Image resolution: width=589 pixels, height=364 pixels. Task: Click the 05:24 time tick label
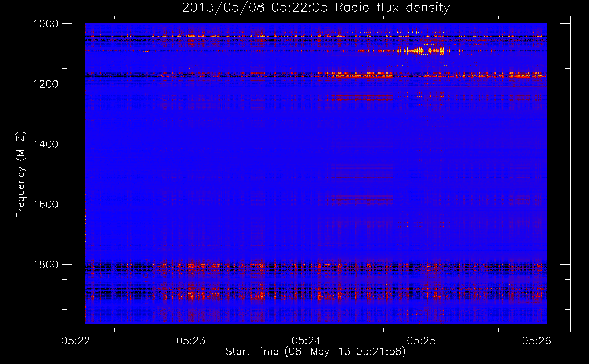[307, 341]
